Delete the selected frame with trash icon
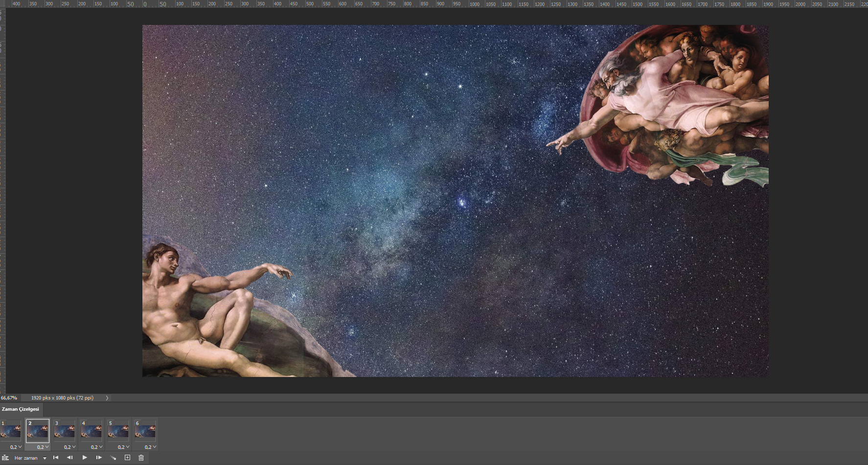Screen dimensions: 868x465 (141, 458)
